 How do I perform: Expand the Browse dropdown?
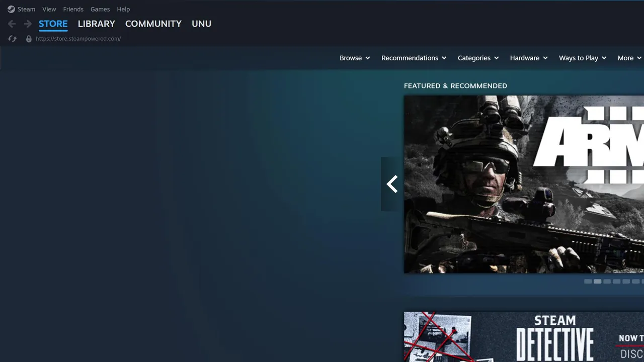355,58
